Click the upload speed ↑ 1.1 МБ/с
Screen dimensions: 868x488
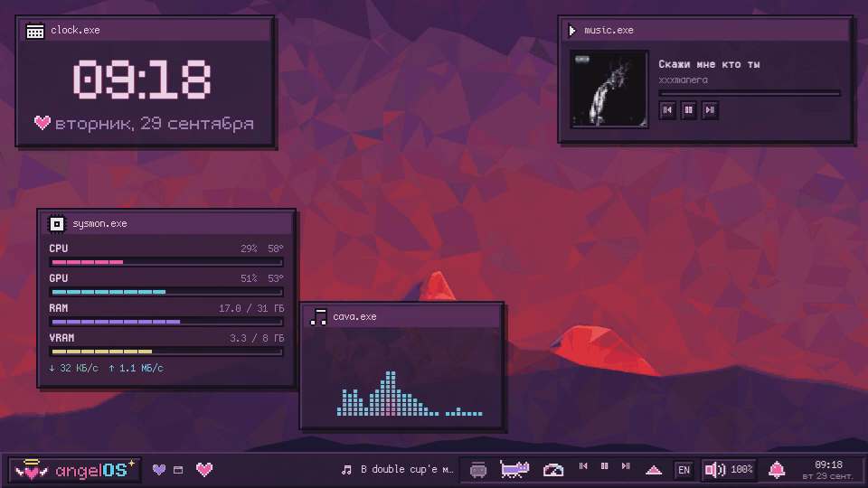(137, 368)
